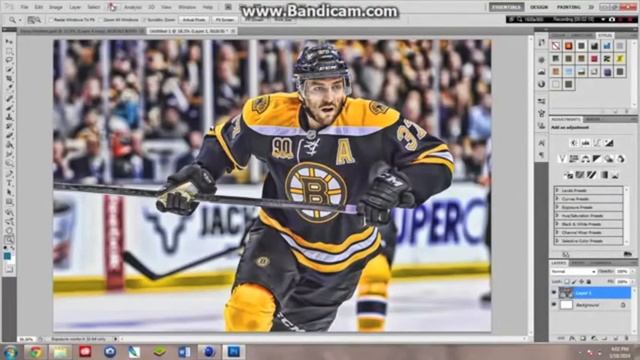
Task: Launch Google Chrome from taskbar
Action: [36, 351]
